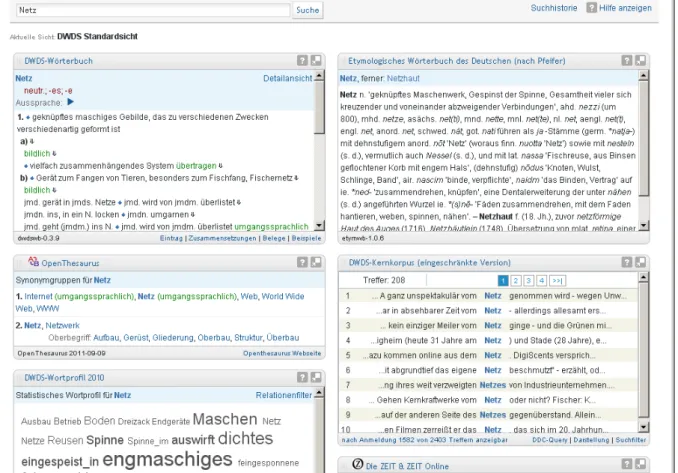Switch to Zusammensetzungen in Wörterbuch footer
The image size is (678, 473).
click(222, 238)
